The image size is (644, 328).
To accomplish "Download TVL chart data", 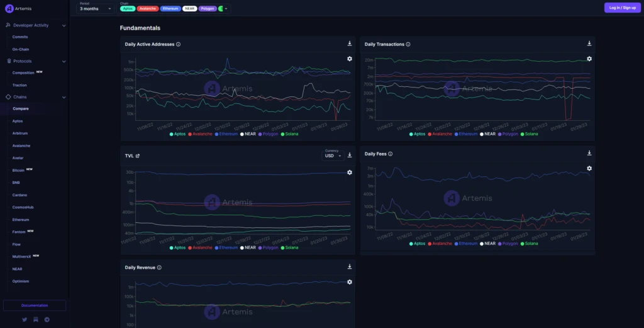I will tap(350, 155).
